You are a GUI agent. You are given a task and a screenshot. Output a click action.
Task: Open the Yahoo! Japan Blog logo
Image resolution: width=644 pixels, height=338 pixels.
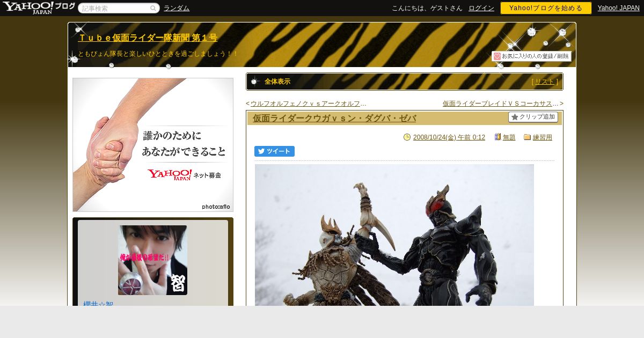39,8
